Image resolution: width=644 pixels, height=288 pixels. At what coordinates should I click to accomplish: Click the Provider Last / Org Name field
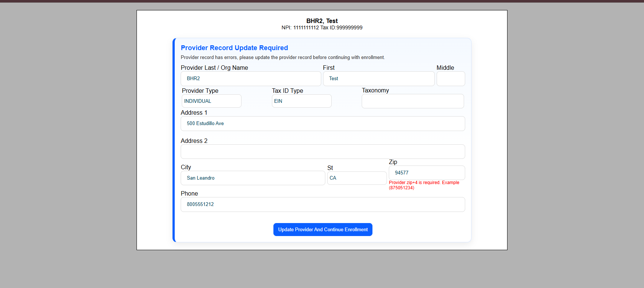click(251, 79)
